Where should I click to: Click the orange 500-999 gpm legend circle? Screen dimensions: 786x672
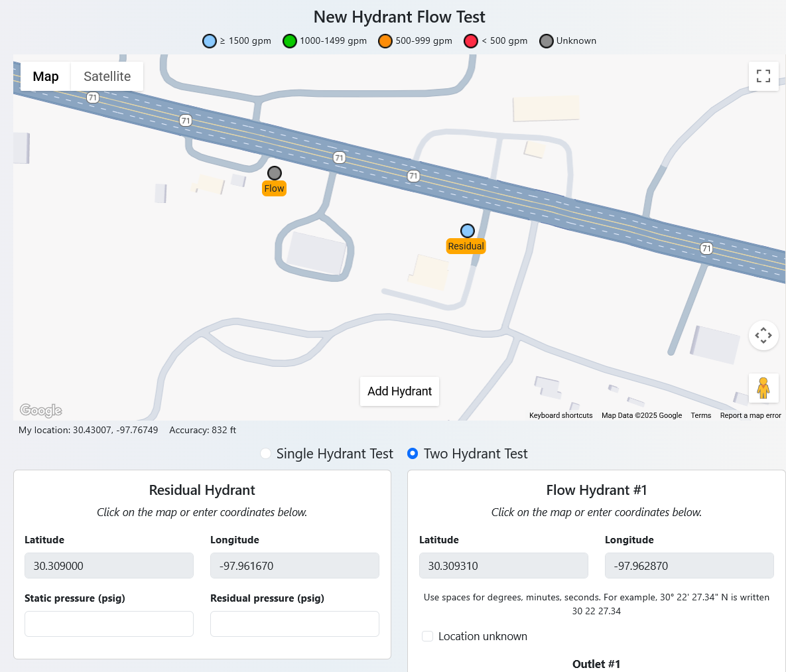(385, 41)
